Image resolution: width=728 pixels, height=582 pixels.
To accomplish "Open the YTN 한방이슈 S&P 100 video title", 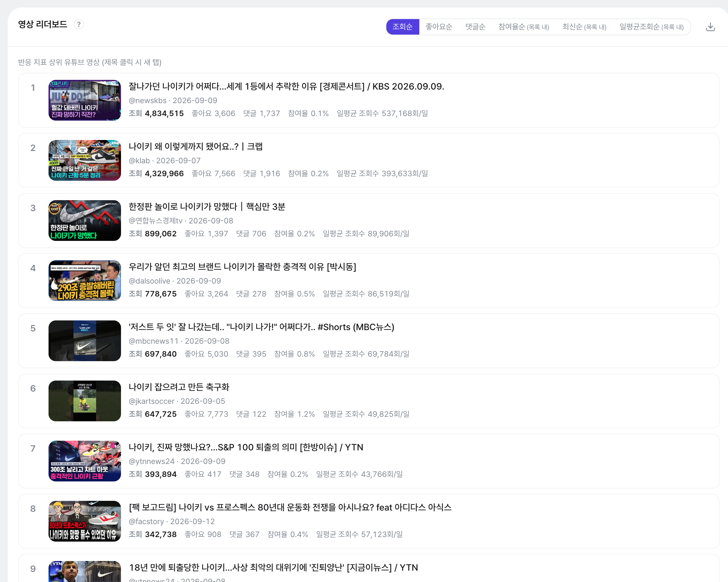I will pyautogui.click(x=246, y=447).
